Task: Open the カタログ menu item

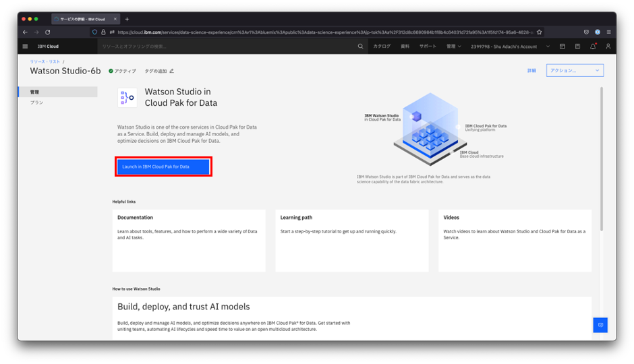Action: point(382,47)
